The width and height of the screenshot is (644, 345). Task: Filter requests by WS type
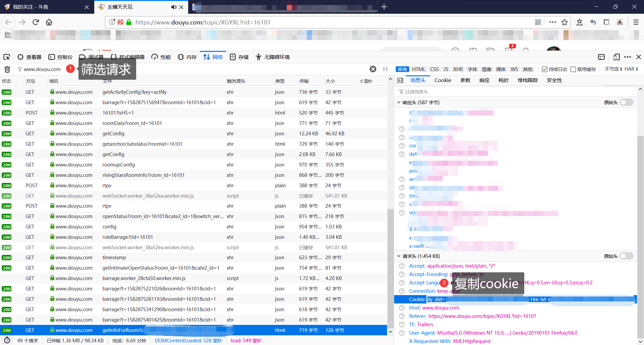tap(514, 69)
